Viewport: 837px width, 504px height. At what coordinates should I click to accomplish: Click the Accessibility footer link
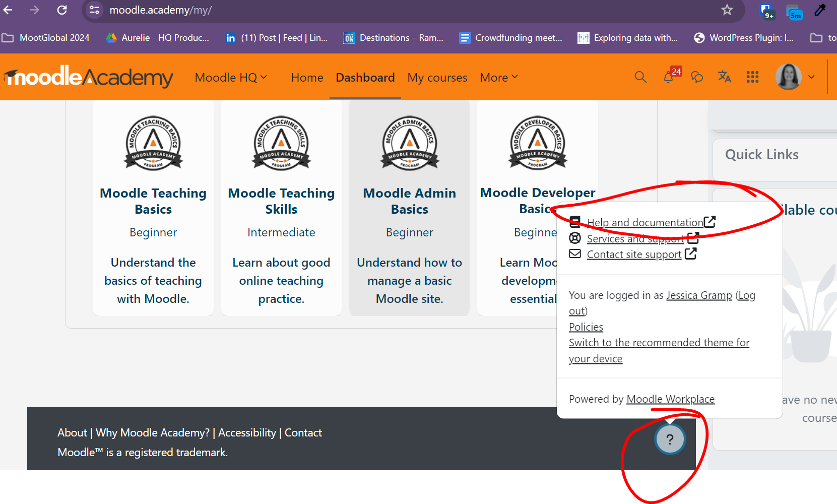coord(247,432)
